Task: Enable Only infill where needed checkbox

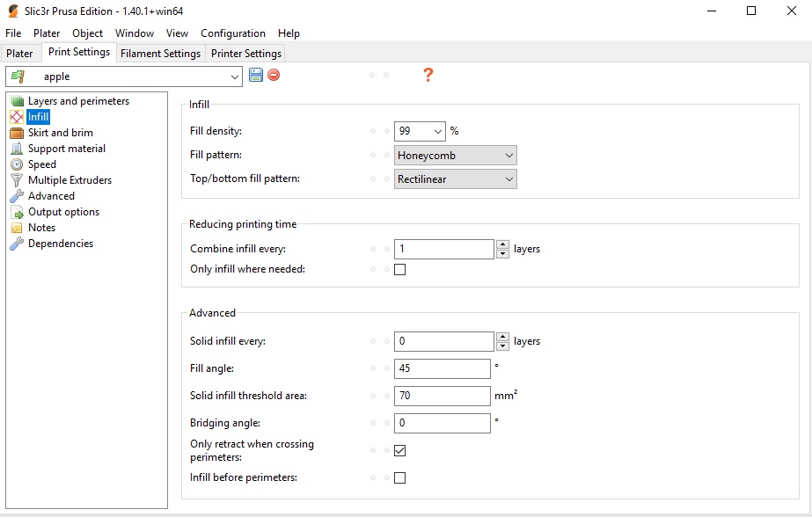Action: (x=400, y=270)
